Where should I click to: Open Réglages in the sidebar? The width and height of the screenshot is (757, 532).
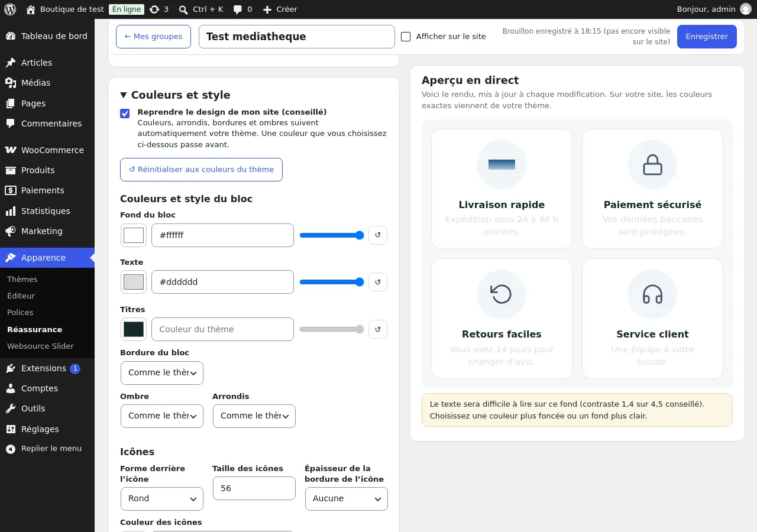point(47,429)
